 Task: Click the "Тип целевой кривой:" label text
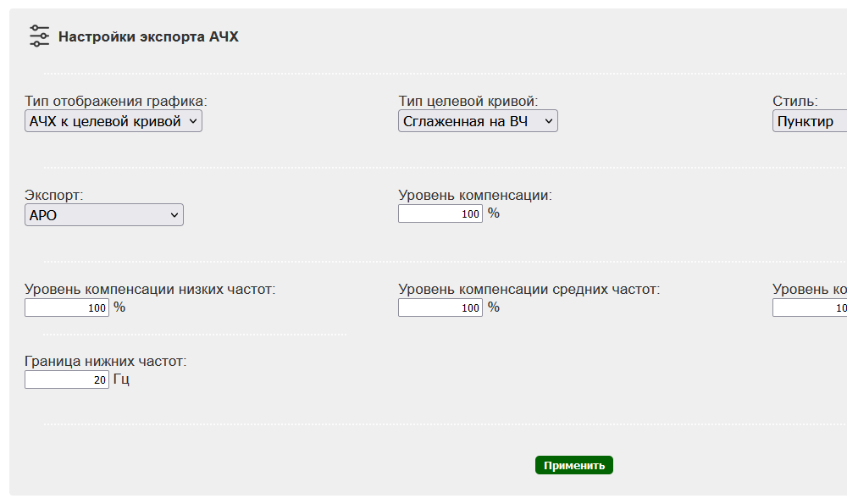468,102
